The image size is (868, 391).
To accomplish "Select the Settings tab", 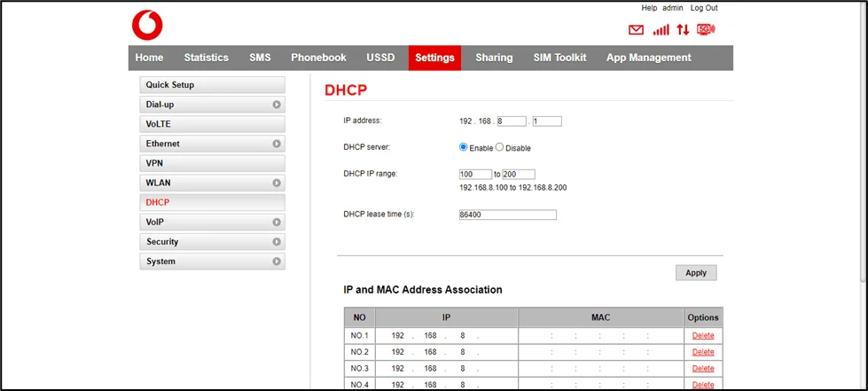I will coord(435,58).
